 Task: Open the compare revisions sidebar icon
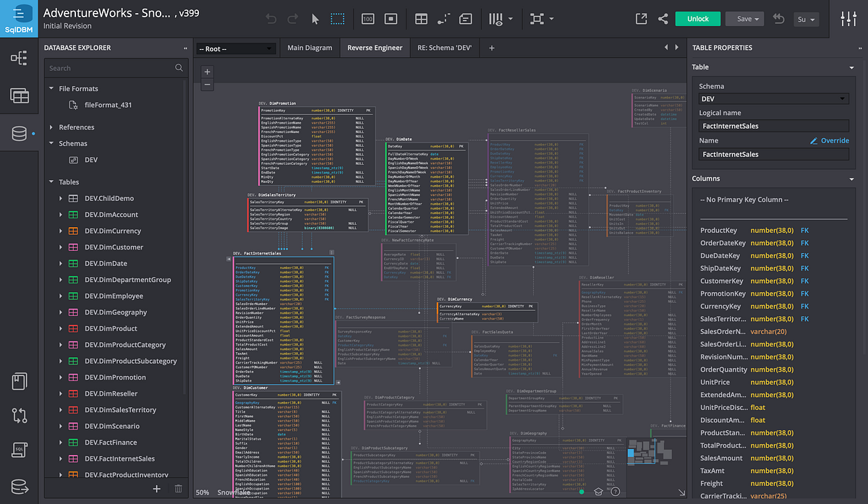coord(20,416)
